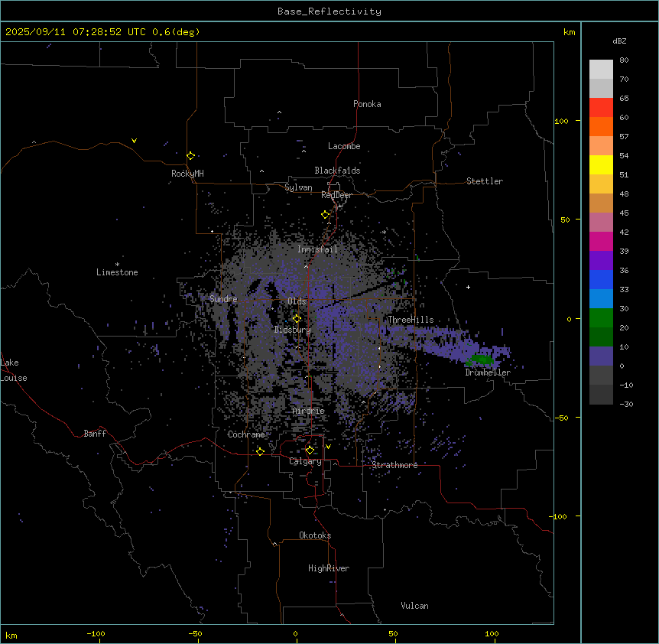Select the dark green 10–20 dBZ swatch
Image resolution: width=659 pixels, height=644 pixels.
(601, 337)
